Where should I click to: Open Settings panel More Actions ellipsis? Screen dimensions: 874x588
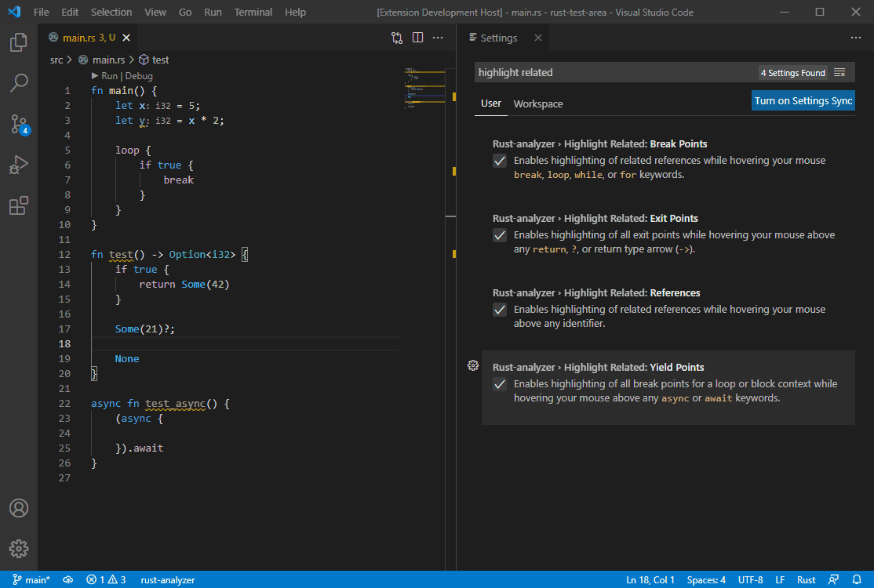[856, 38]
